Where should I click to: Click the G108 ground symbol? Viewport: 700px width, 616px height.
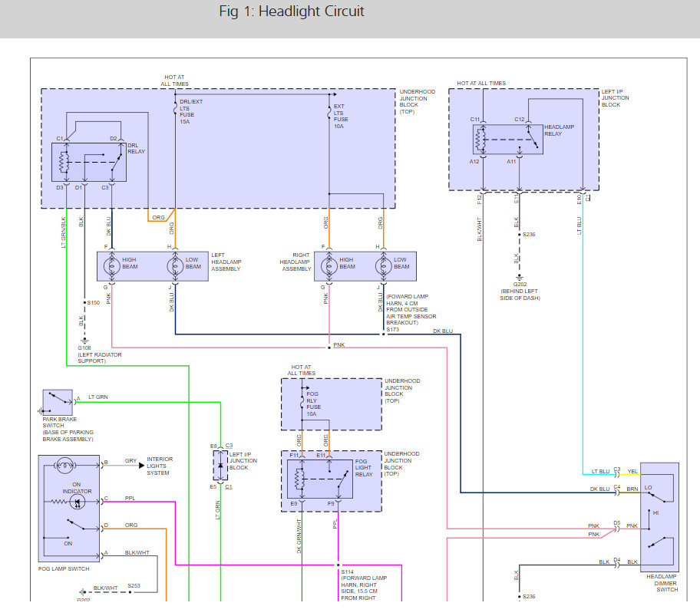point(84,341)
